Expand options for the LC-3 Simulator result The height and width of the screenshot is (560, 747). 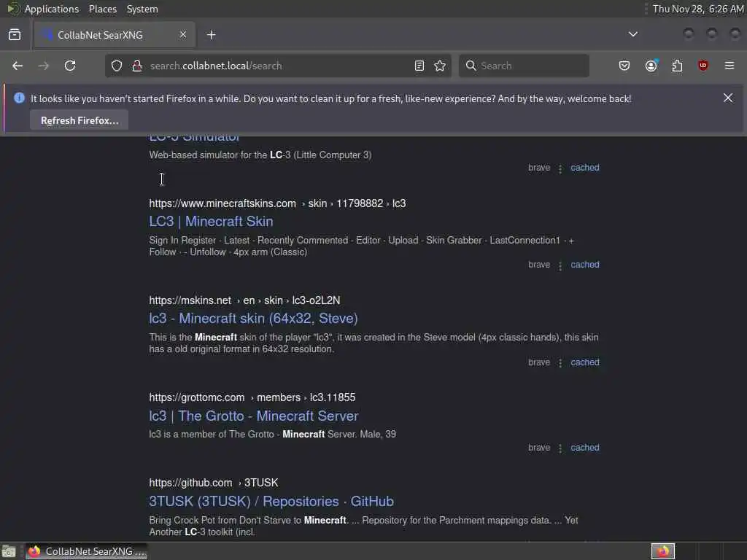[x=560, y=168]
